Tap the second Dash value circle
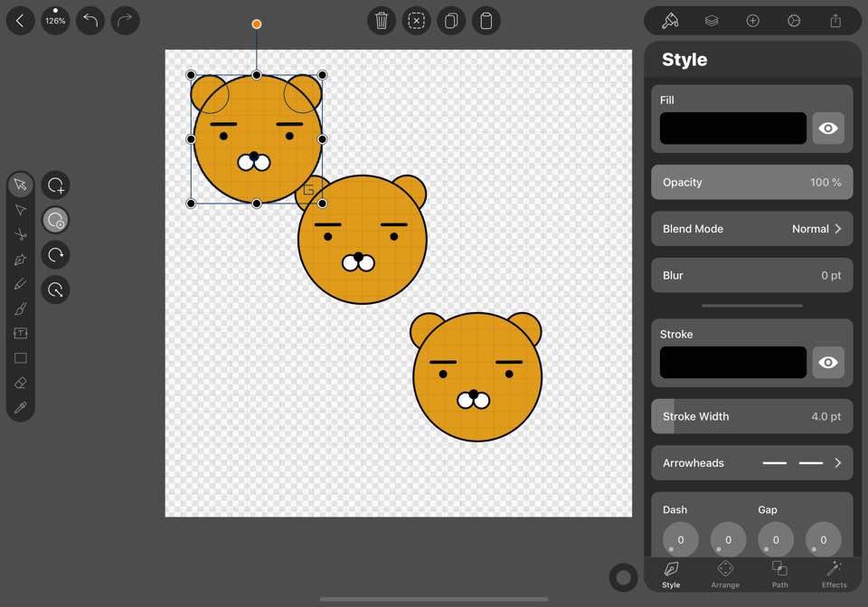 (728, 539)
